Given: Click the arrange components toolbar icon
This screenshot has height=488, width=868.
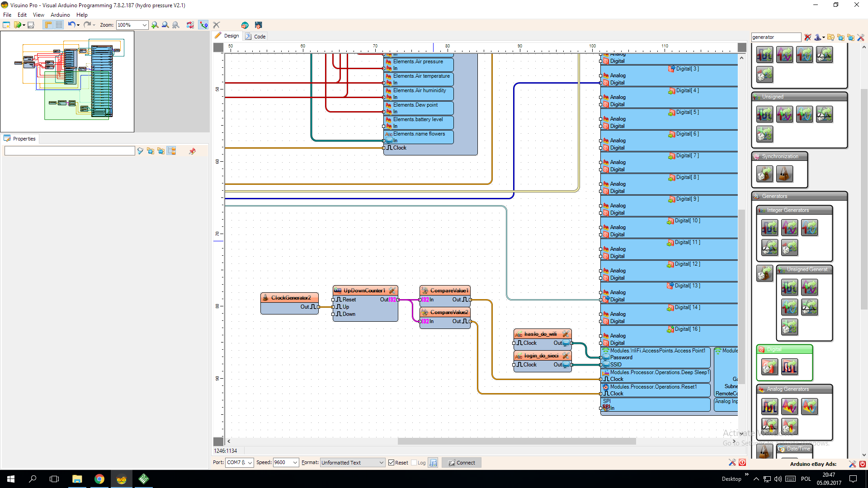Looking at the screenshot, I should coord(190,25).
